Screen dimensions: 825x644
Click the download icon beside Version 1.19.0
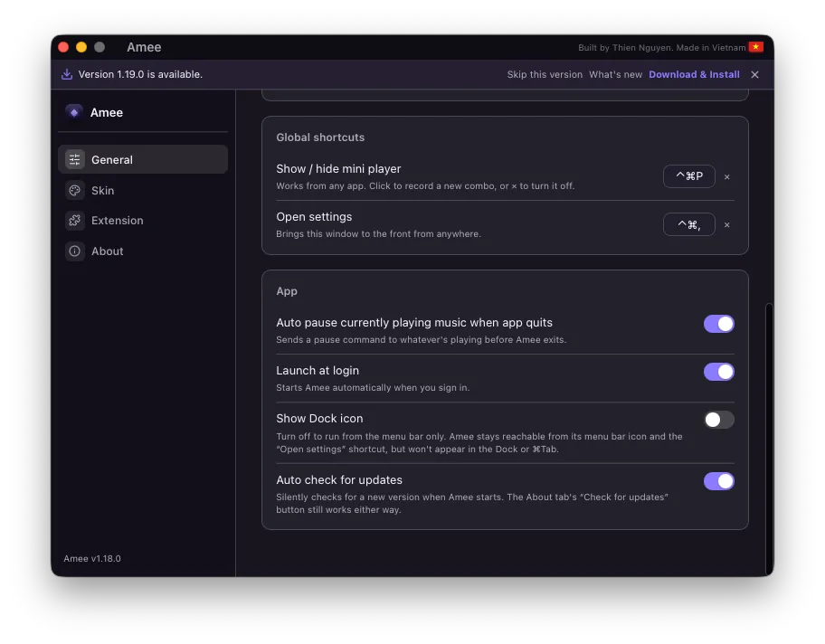[67, 74]
